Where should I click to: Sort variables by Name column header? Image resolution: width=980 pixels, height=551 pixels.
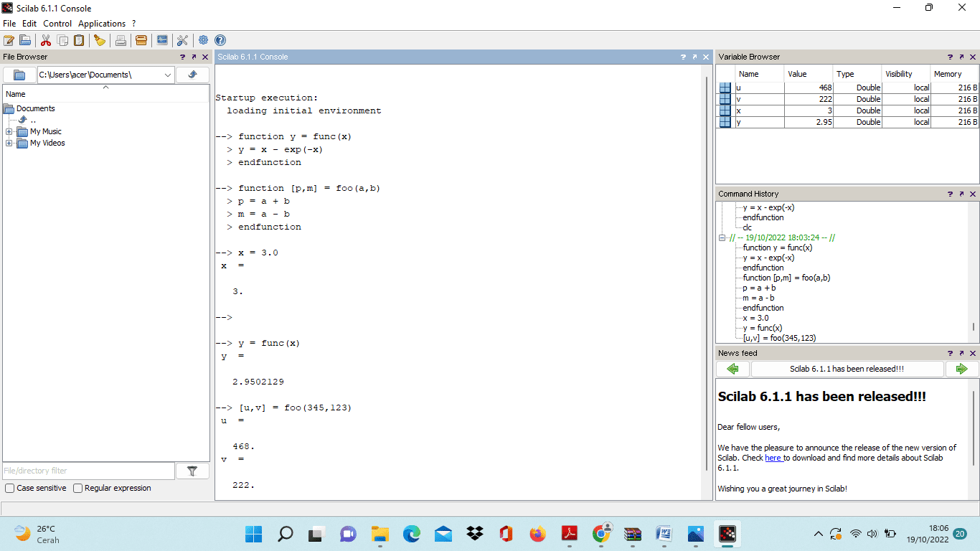(760, 74)
